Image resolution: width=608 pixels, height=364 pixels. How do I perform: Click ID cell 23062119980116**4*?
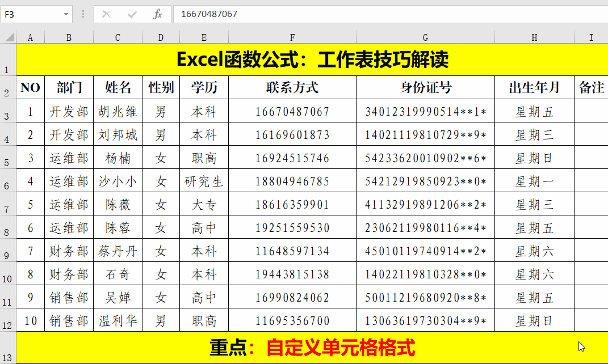click(x=425, y=228)
